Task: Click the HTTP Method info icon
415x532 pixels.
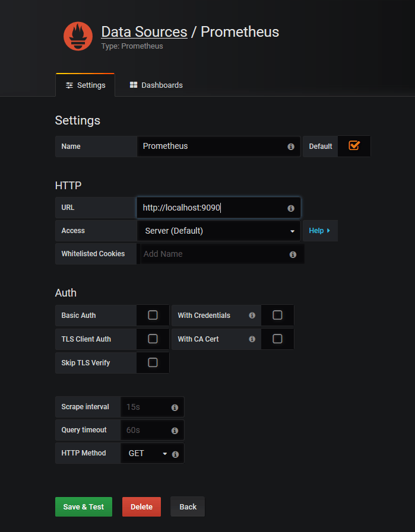Action: (175, 454)
